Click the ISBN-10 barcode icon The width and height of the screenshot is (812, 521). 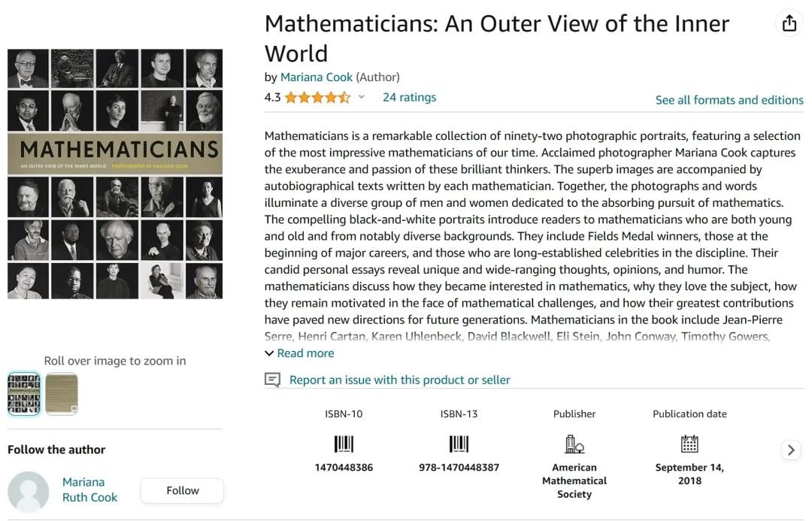[x=344, y=444]
